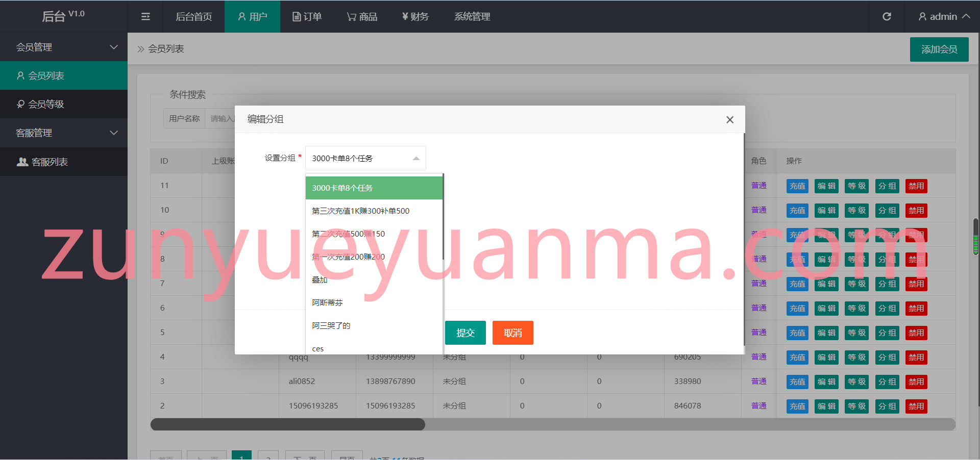980x460 pixels.
Task: Click the page scrollbar thumb at right edge
Action: click(976, 236)
